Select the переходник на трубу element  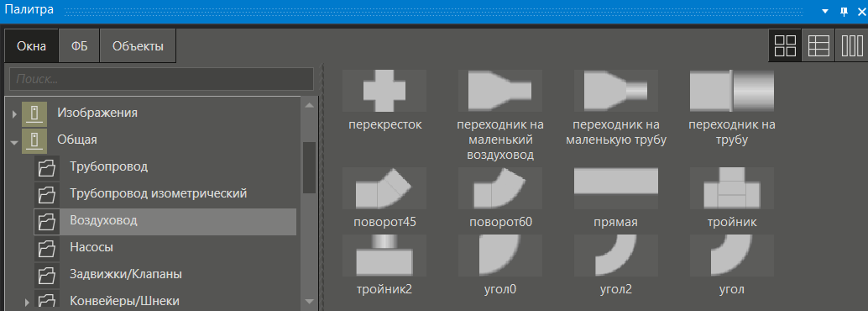(x=732, y=91)
